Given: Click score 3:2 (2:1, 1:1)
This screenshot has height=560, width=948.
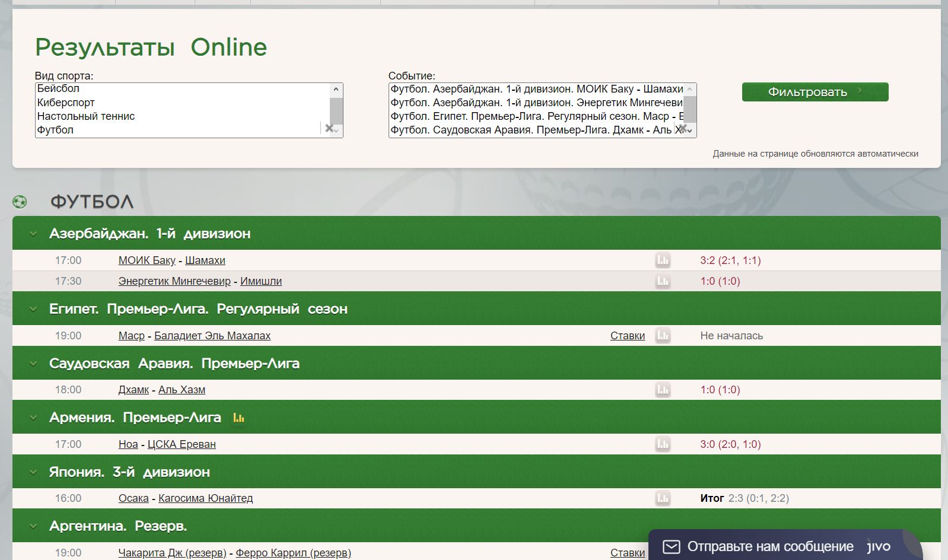Looking at the screenshot, I should pyautogui.click(x=730, y=260).
